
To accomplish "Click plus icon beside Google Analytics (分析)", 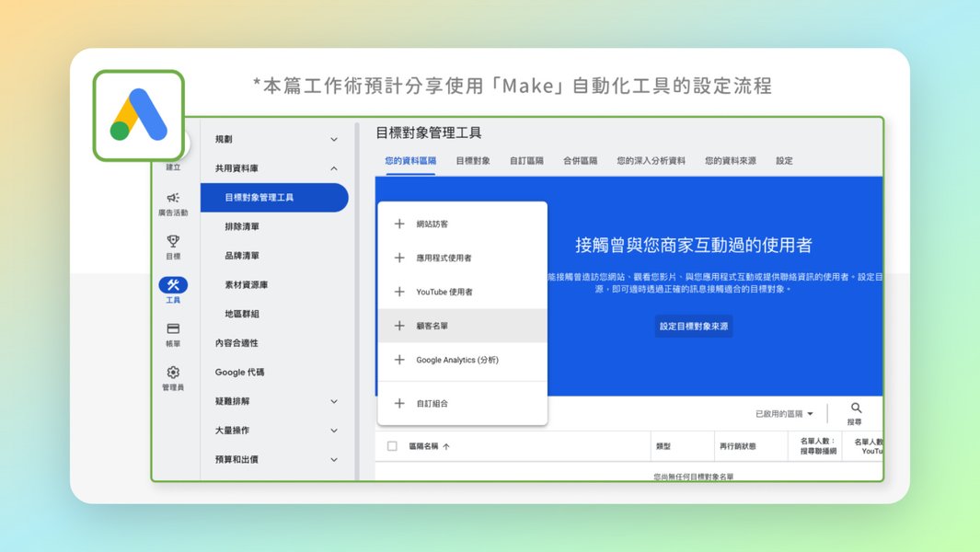I will click(x=399, y=360).
